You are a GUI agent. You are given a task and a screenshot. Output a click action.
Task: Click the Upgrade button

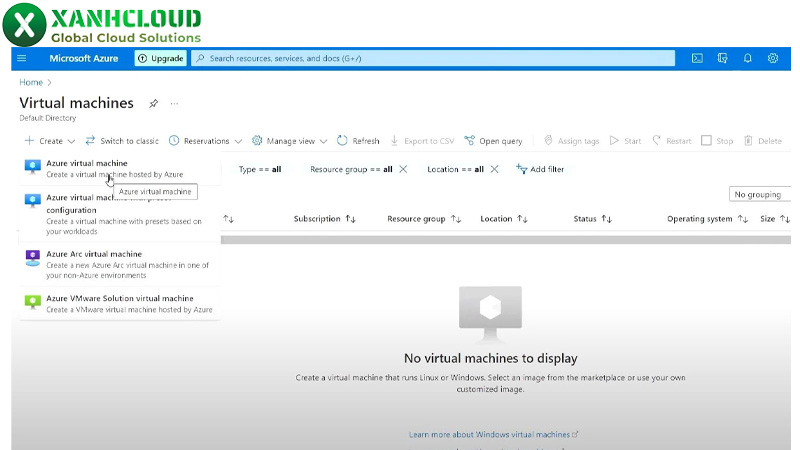tap(161, 58)
